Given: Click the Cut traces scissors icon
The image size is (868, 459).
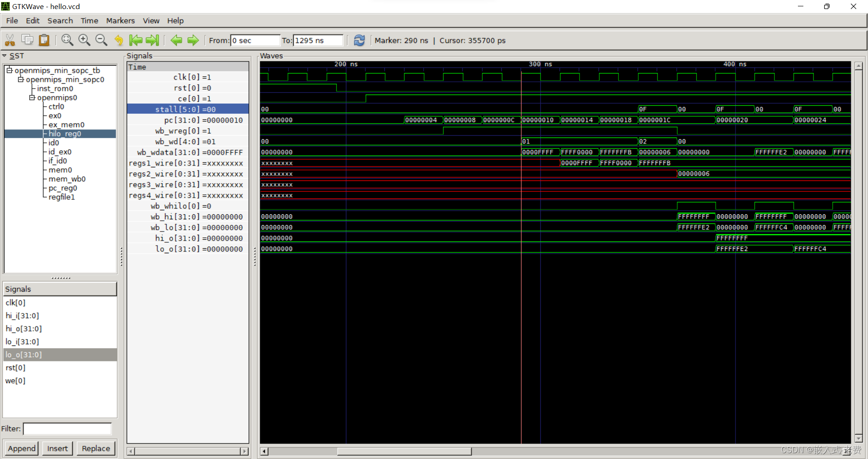Looking at the screenshot, I should (10, 40).
